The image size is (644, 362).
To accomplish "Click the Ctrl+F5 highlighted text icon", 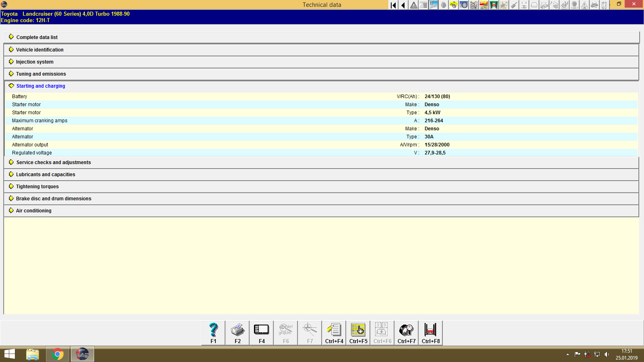I will 358,333.
